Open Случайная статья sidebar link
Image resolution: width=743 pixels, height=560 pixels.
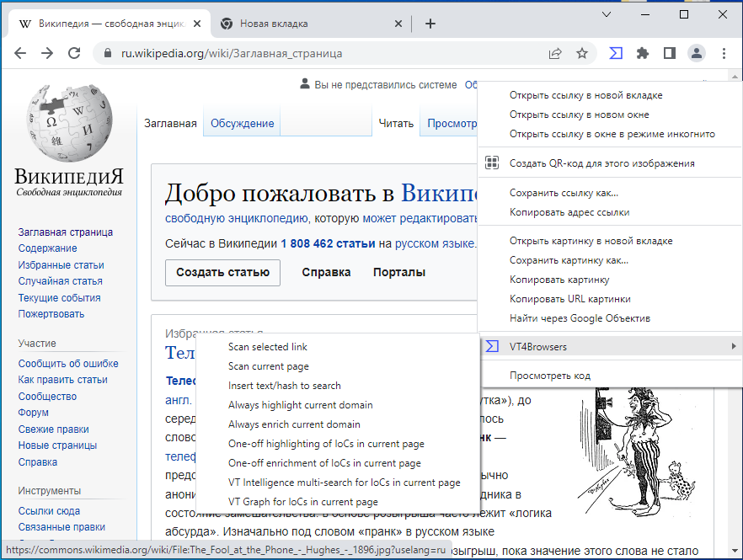point(60,281)
